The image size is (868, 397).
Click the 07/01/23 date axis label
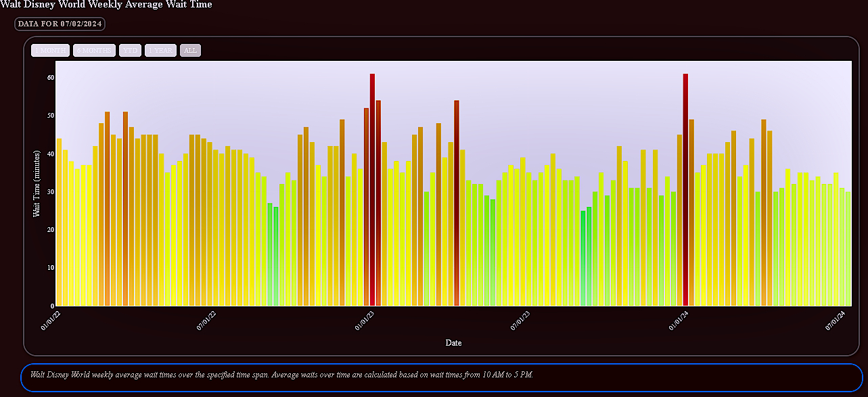point(521,321)
